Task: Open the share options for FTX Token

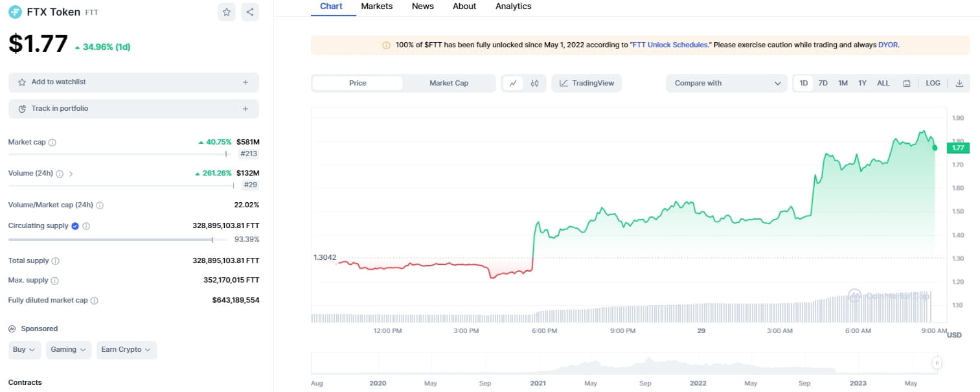Action: pyautogui.click(x=250, y=12)
